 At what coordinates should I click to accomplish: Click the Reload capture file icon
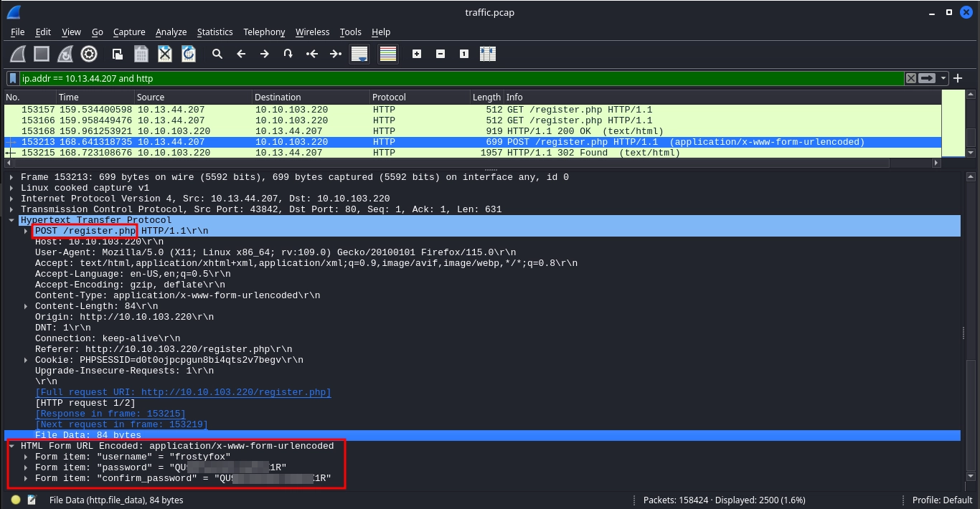click(189, 54)
